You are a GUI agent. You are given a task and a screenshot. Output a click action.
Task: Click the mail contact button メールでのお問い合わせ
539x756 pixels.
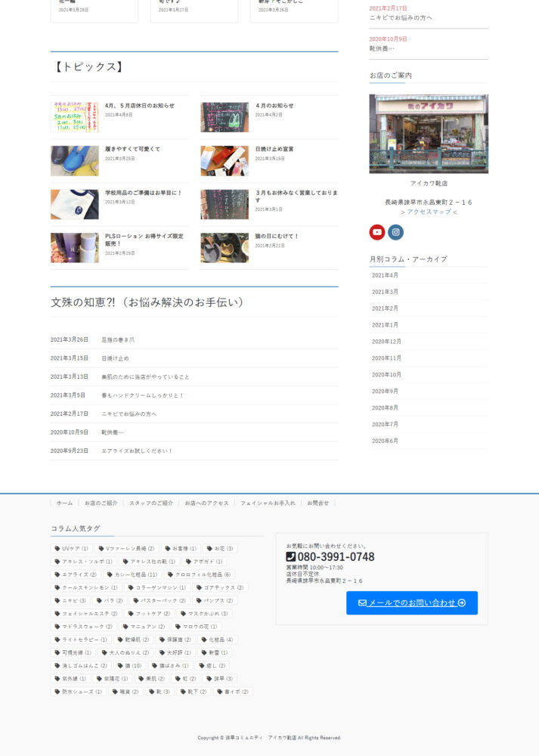[x=412, y=603]
